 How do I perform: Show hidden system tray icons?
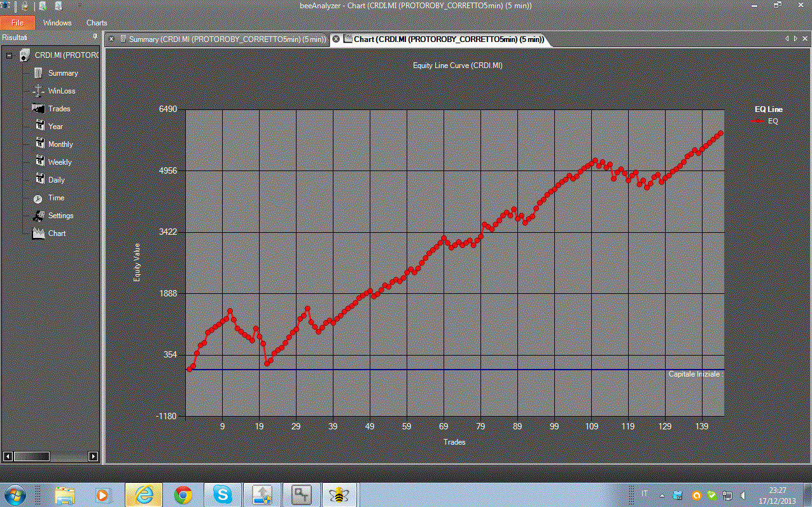[x=662, y=495]
